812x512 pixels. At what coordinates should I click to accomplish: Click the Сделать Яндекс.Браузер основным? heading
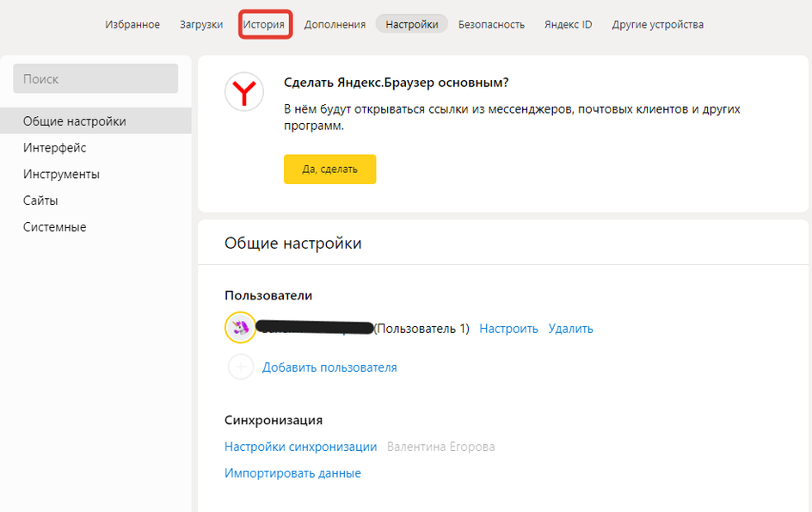(x=397, y=83)
